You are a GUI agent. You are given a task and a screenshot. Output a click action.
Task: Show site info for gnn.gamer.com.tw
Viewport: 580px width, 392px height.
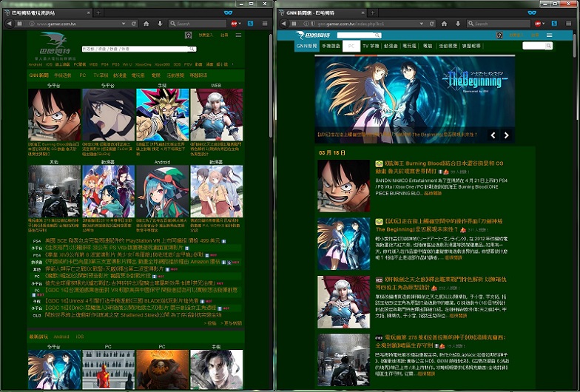click(306, 24)
